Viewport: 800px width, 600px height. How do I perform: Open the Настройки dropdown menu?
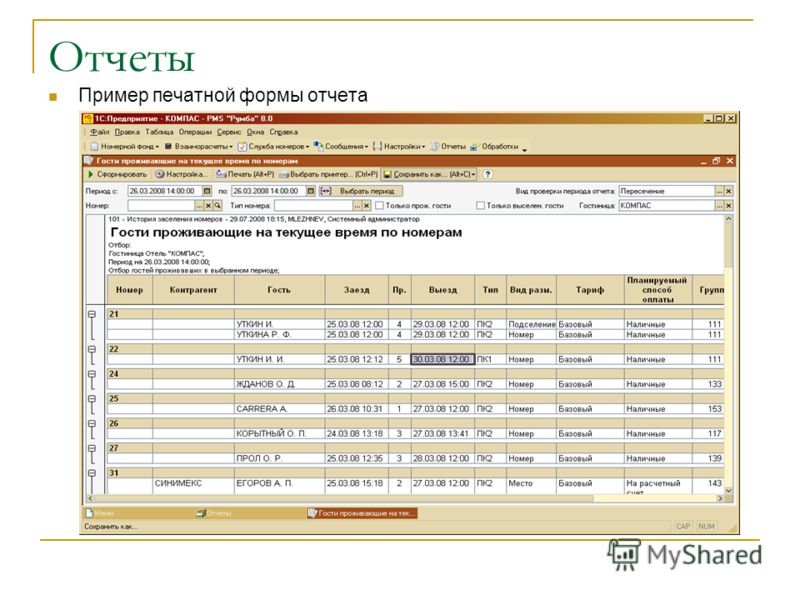coord(399,147)
